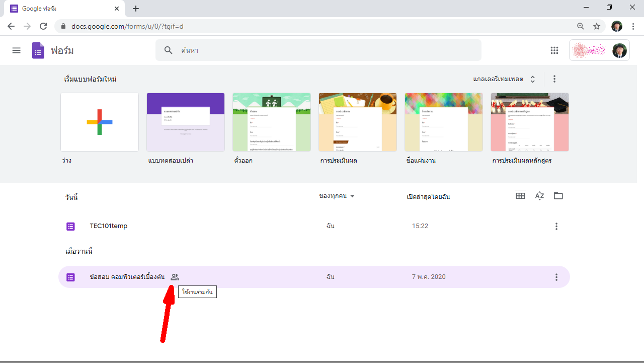
Task: Reload the current page
Action: [43, 26]
